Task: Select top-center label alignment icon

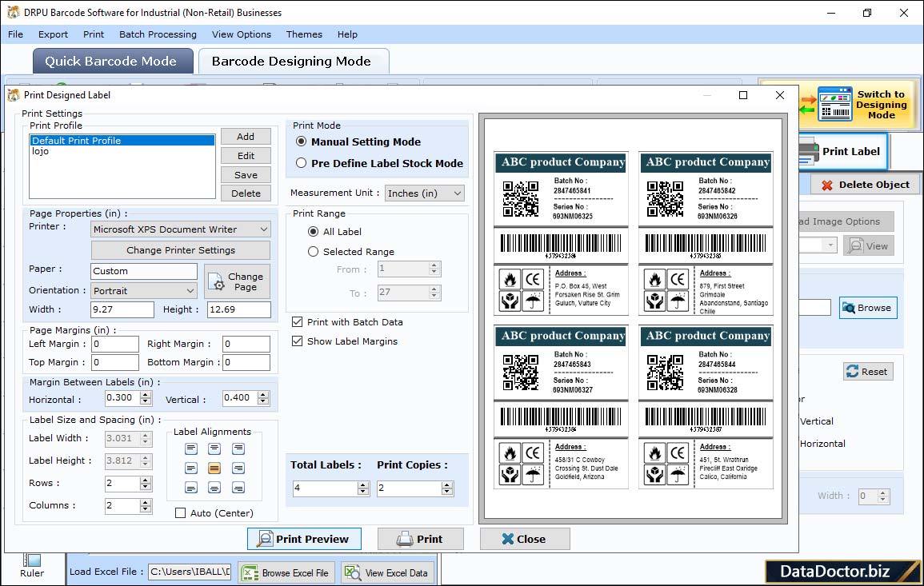Action: [x=214, y=448]
